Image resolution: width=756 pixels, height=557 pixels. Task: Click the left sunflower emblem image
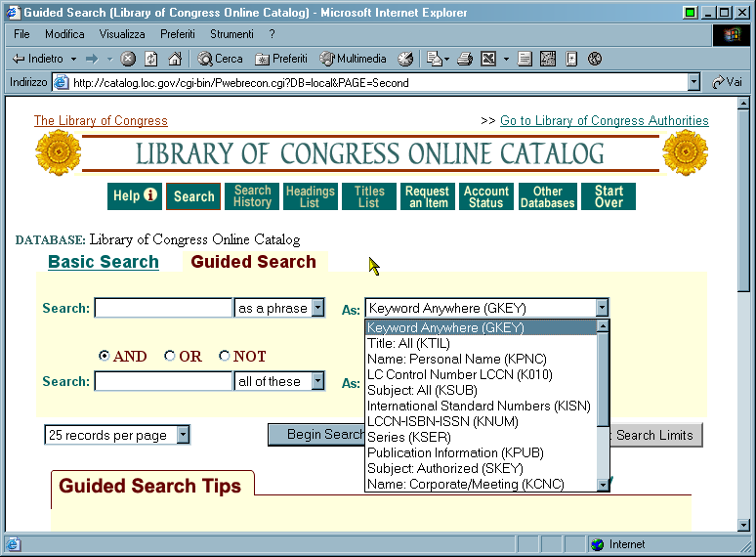click(59, 152)
